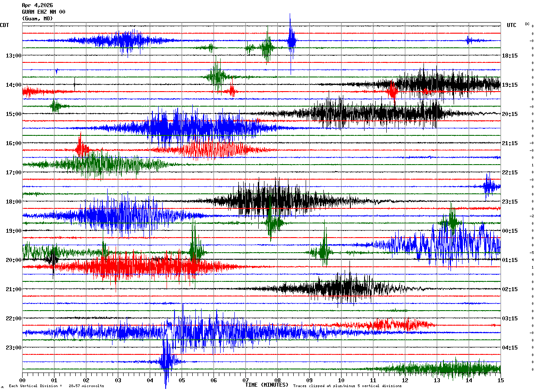
Task: Click minute tick '10' on time axis
Action: point(341,380)
